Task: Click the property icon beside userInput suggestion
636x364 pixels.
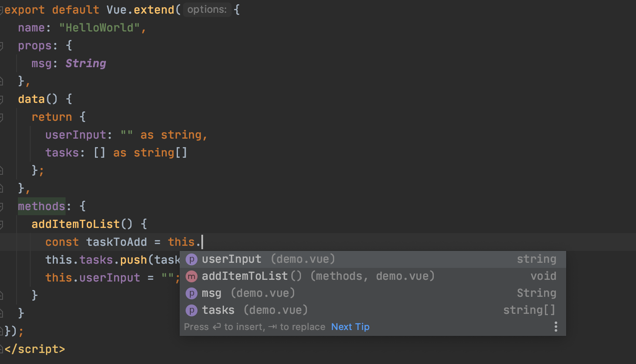Action: 192,259
